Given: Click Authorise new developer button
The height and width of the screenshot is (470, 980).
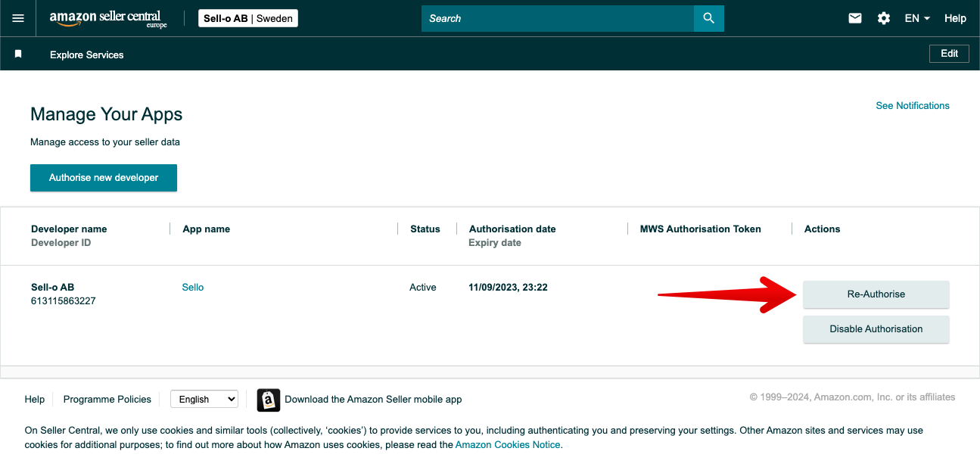Looking at the screenshot, I should 104,178.
